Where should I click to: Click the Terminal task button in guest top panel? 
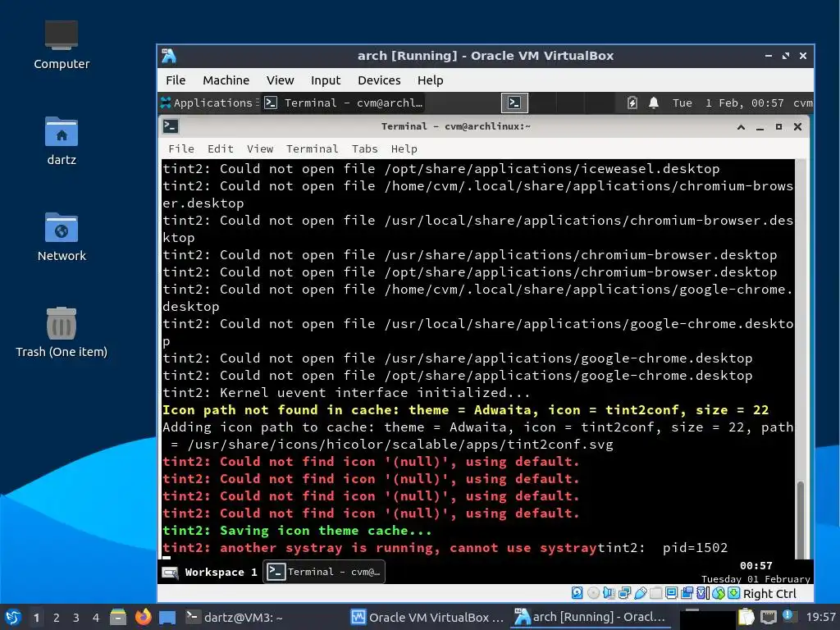click(345, 103)
